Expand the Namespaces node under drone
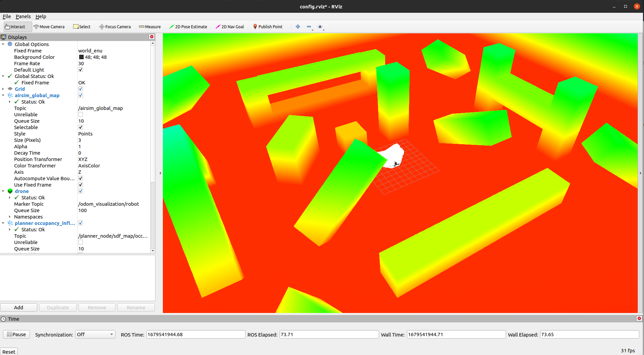Viewport: 644px width, 355px height. pos(10,216)
